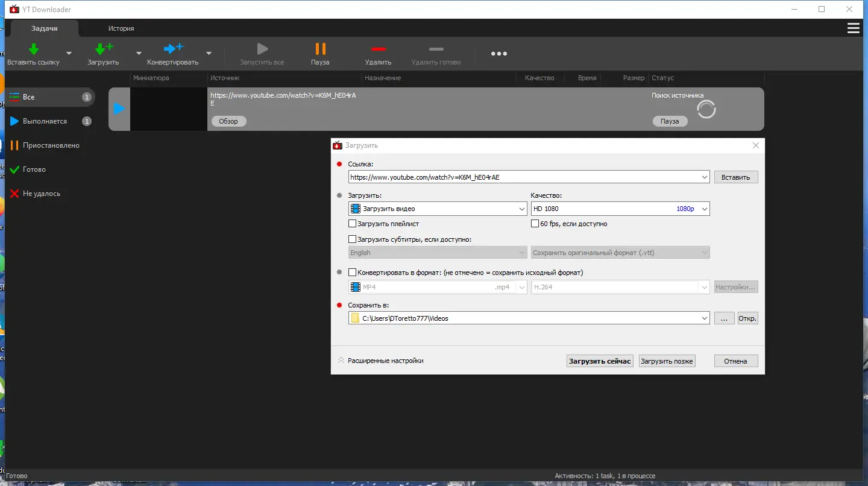Open the dropdown arrow next to Вставить ссылку
This screenshot has width=868, height=486.
pos(69,54)
